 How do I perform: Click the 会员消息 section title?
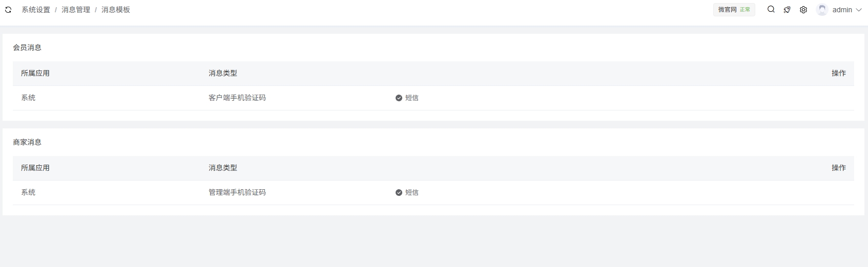pyautogui.click(x=27, y=48)
